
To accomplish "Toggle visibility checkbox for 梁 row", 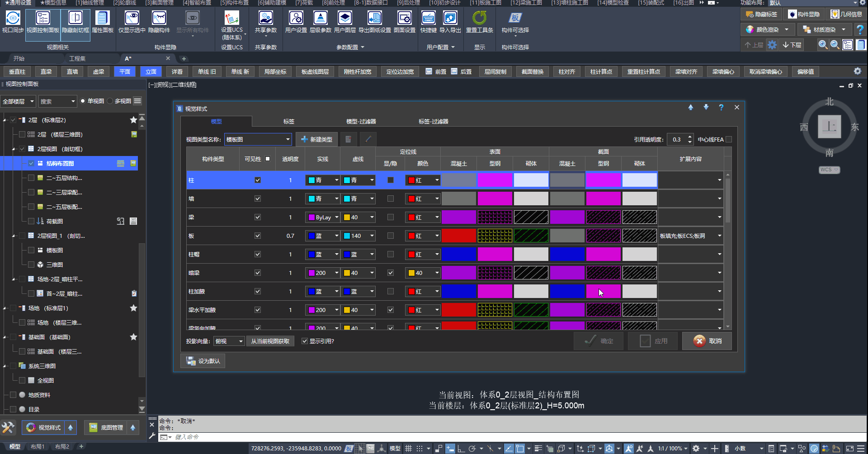I will point(258,217).
